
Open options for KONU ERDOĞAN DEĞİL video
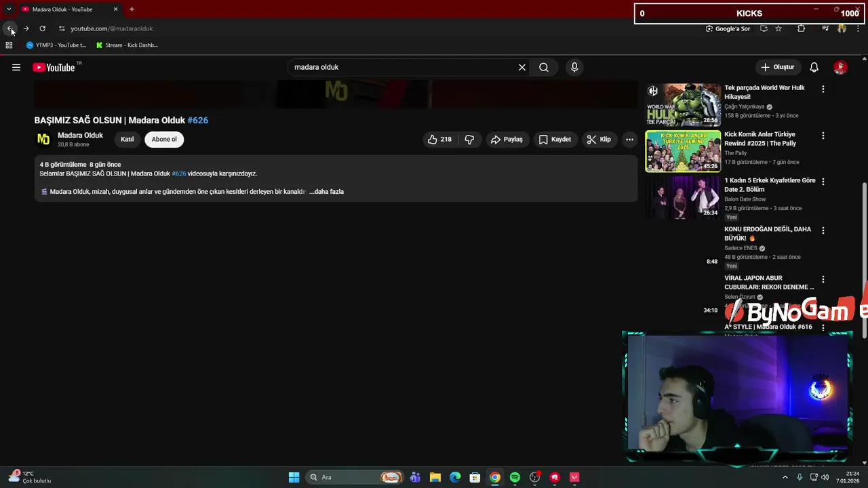click(823, 230)
